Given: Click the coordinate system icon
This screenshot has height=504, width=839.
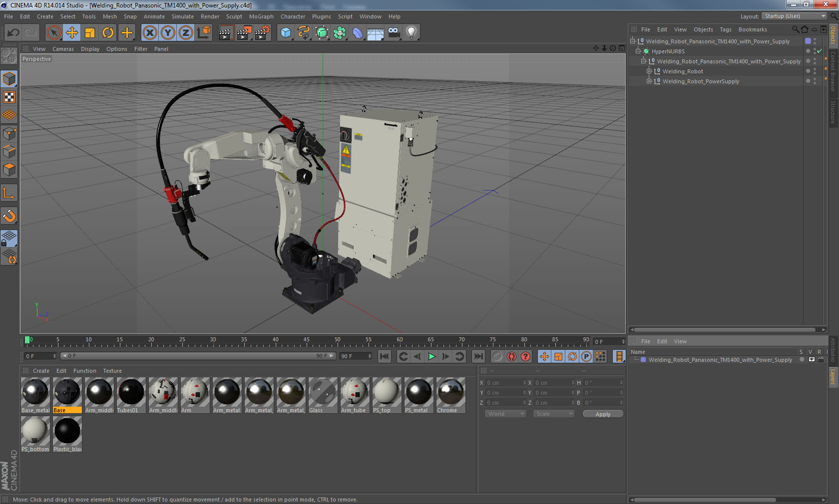Looking at the screenshot, I should [x=204, y=33].
